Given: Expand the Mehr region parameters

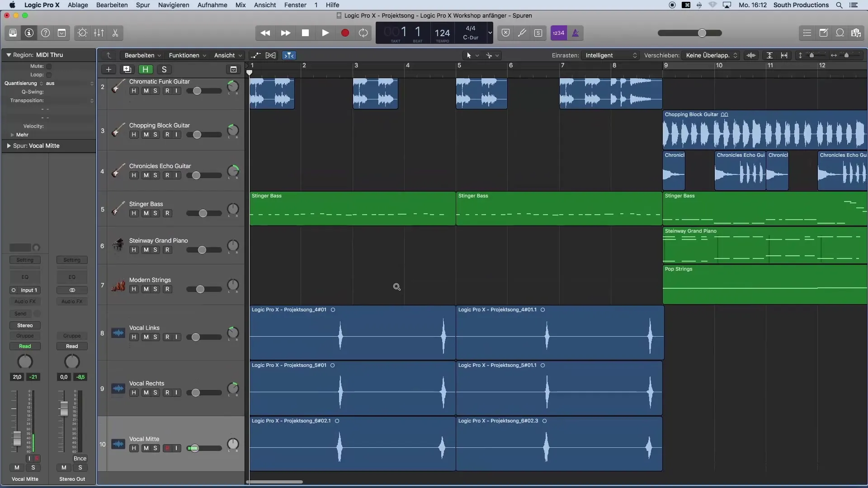Looking at the screenshot, I should tap(12, 135).
